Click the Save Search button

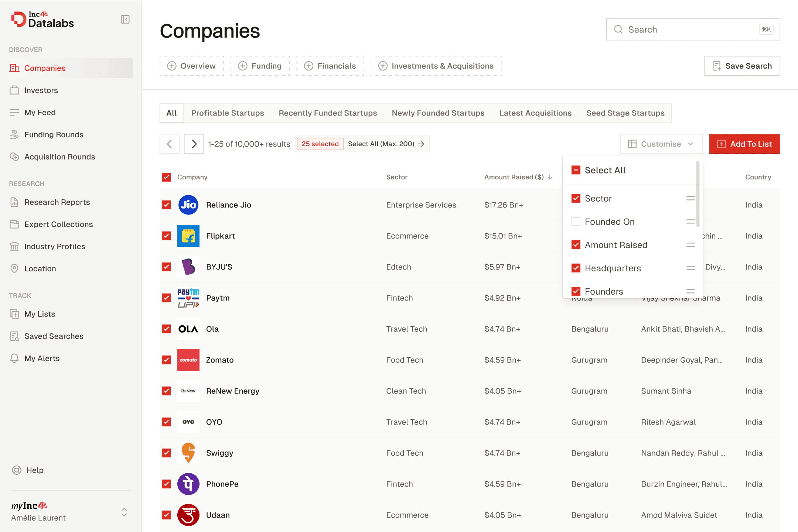click(x=742, y=66)
